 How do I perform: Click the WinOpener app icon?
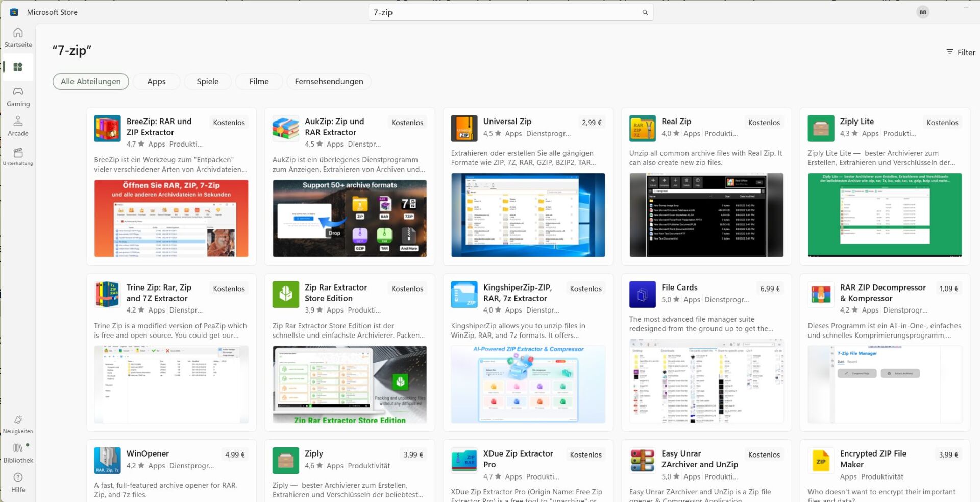107,460
